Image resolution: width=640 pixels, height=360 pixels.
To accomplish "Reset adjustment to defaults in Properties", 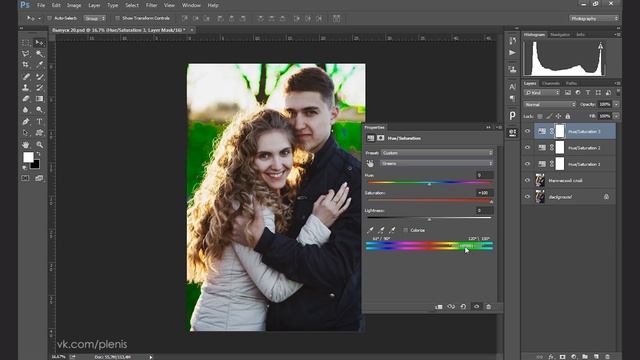I will [463, 307].
